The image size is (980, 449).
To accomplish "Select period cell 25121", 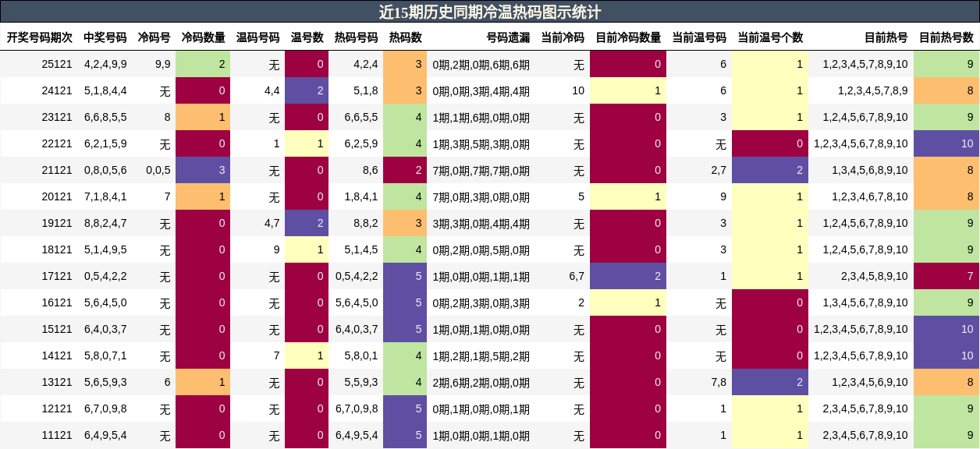I will pyautogui.click(x=57, y=64).
